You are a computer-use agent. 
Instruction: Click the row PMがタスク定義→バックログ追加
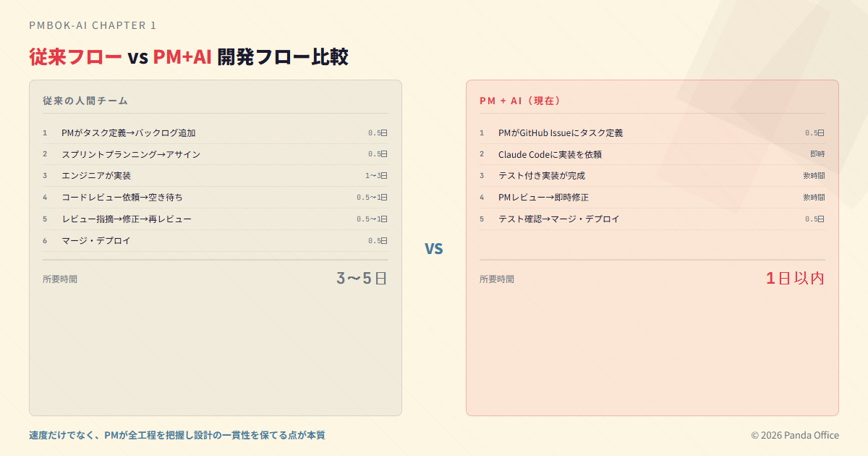coord(129,133)
